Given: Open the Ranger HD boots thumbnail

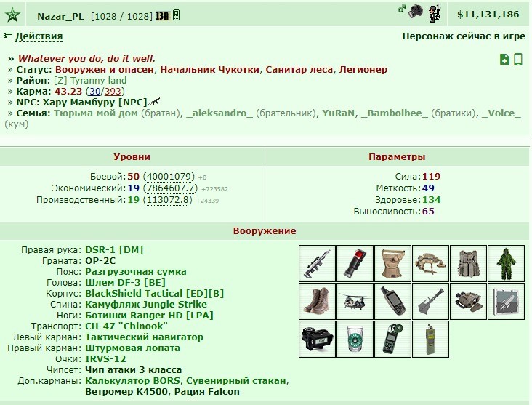Looking at the screenshot, I should pos(317,302).
